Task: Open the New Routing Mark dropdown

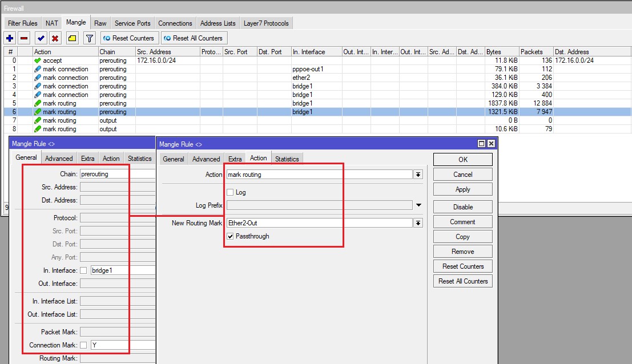Action: tap(418, 223)
